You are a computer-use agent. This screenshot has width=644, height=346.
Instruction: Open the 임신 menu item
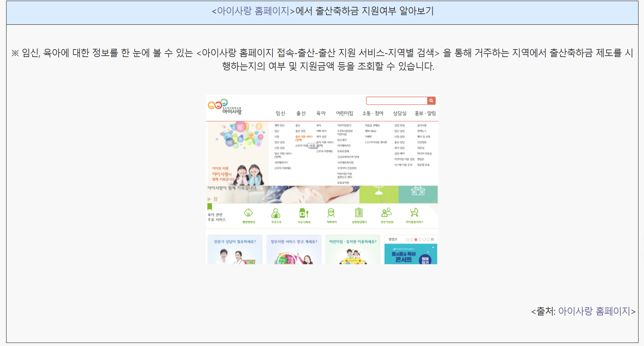tap(281, 113)
